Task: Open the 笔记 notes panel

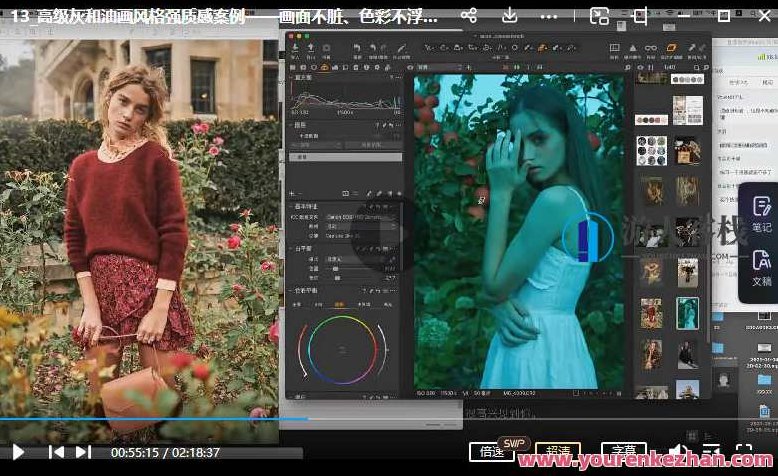Action: click(x=761, y=215)
